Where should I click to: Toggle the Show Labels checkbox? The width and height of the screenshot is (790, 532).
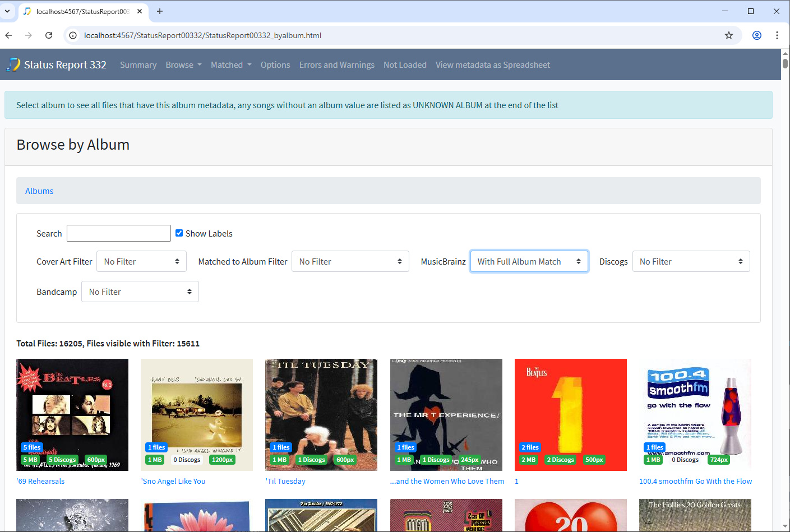(x=179, y=233)
